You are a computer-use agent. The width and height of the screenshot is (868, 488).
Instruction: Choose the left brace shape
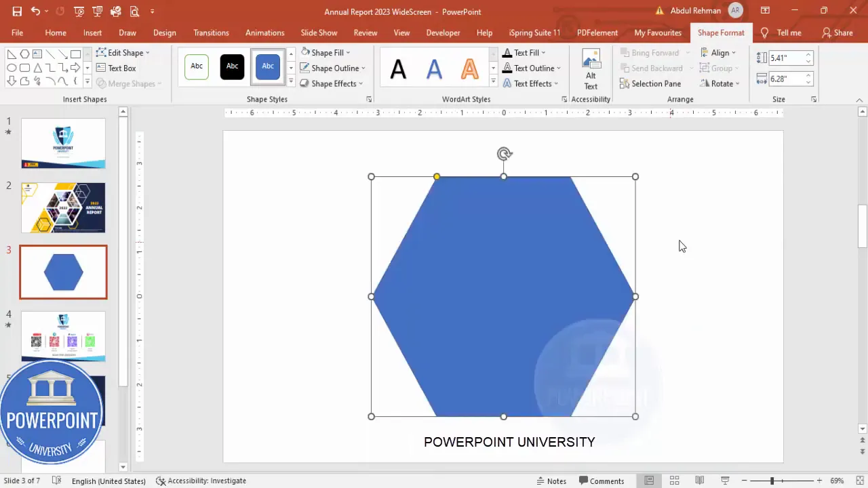coord(75,81)
